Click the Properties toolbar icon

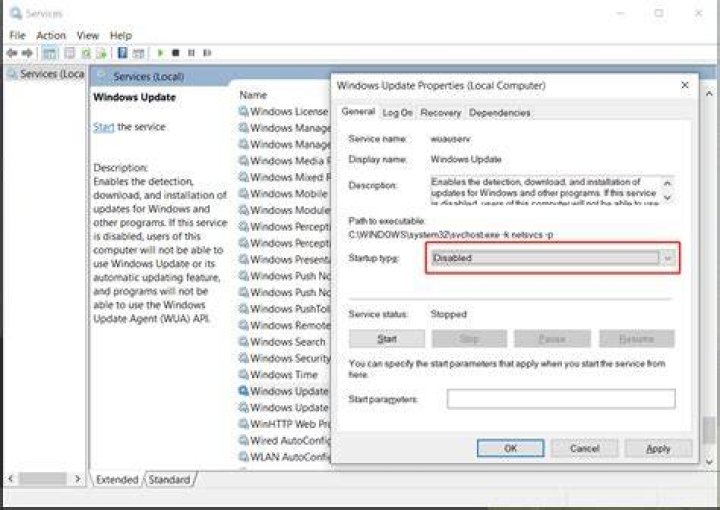[x=69, y=53]
